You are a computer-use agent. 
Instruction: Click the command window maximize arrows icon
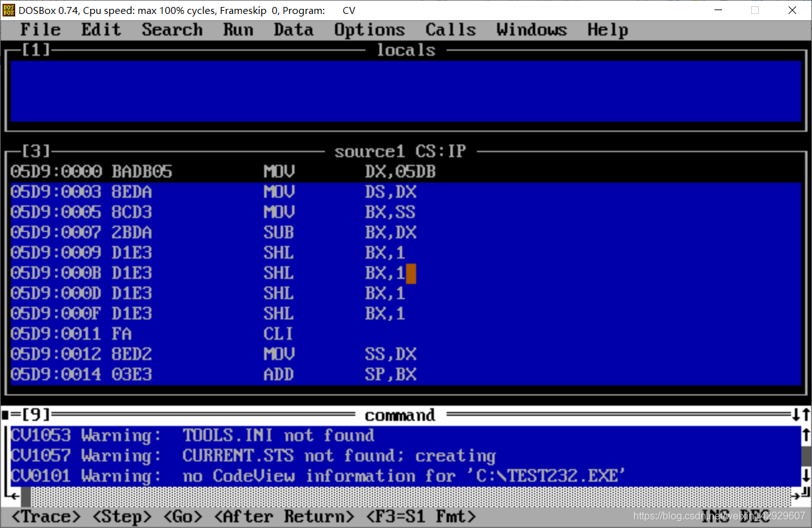(x=801, y=415)
